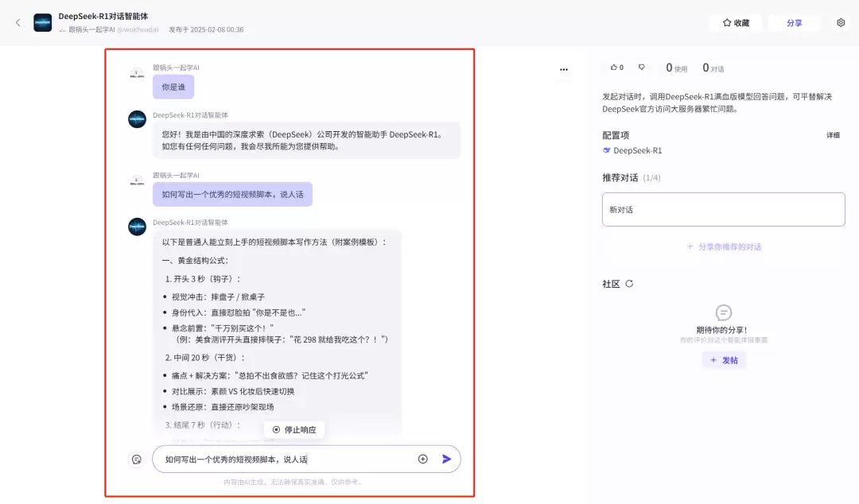Open the 分享你推荐的对话 link
This screenshot has height=504, width=859.
tap(724, 248)
